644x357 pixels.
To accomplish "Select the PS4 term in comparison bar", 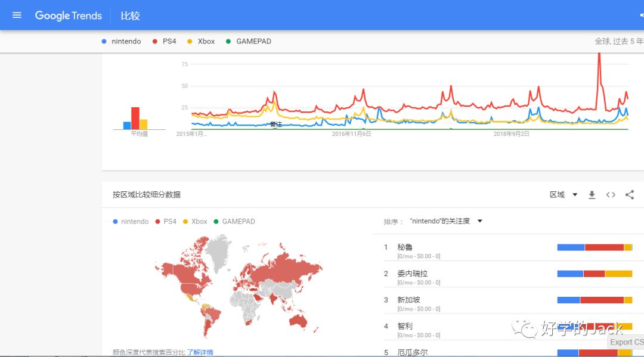I will (169, 42).
